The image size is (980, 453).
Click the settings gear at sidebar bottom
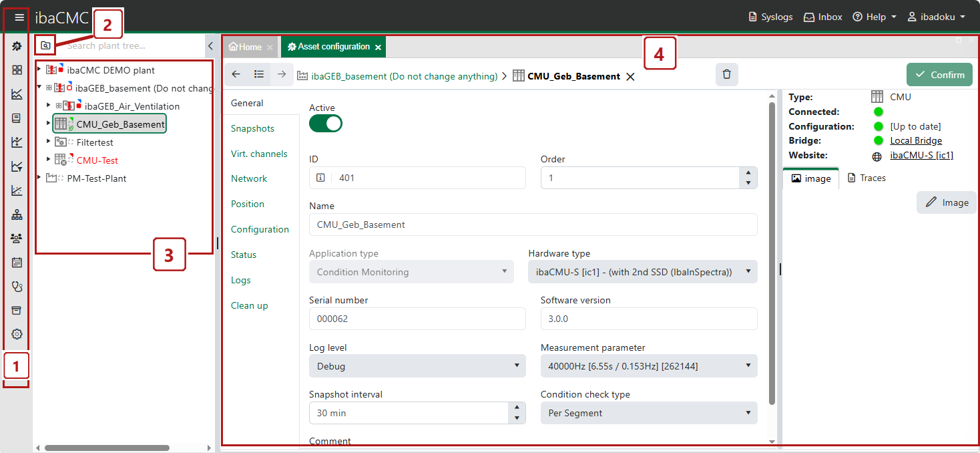[17, 334]
